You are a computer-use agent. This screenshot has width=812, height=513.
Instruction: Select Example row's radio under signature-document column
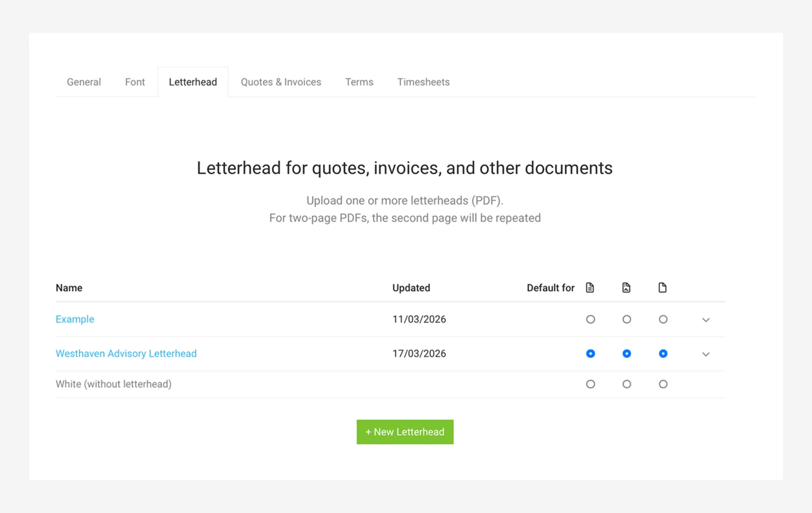click(626, 319)
